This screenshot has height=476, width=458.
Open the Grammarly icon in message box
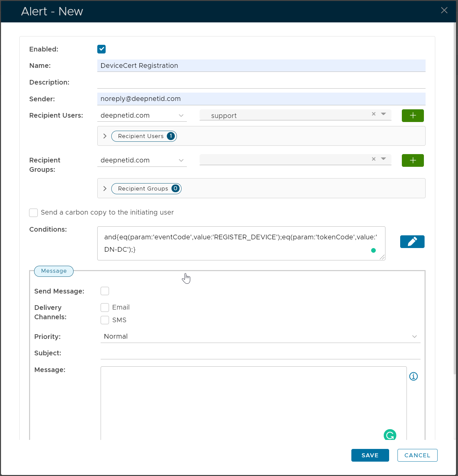pyautogui.click(x=390, y=435)
